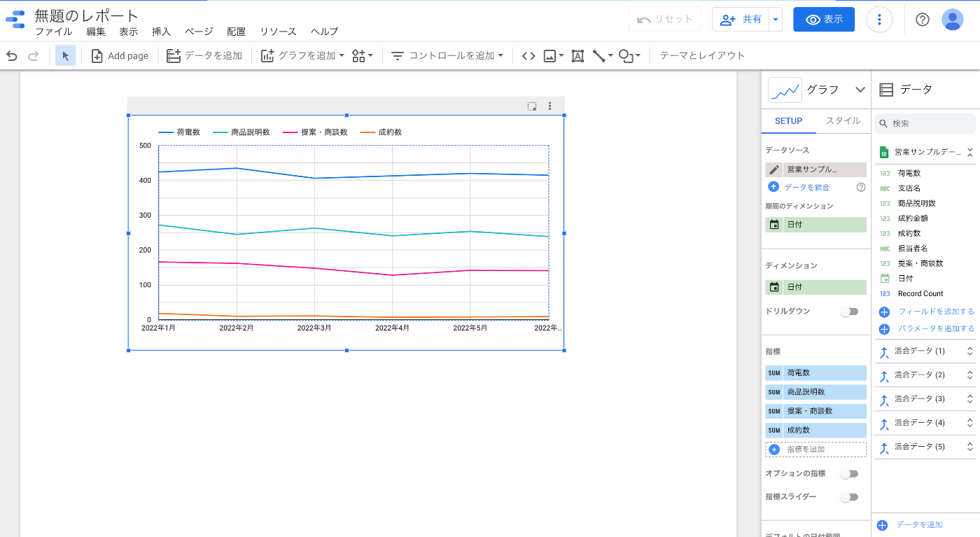The width and height of the screenshot is (980, 537).
Task: Open the ファイル menu
Action: 54,32
